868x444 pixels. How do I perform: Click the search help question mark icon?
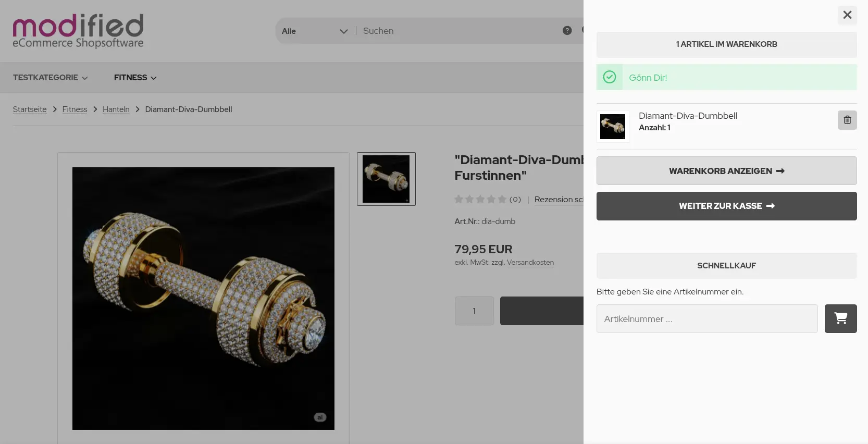[567, 31]
